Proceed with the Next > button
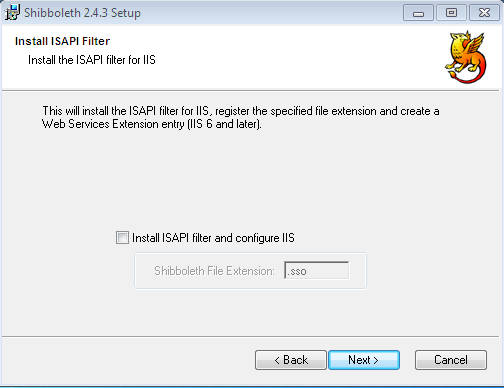Viewport: 504px width, 388px height. click(x=364, y=360)
